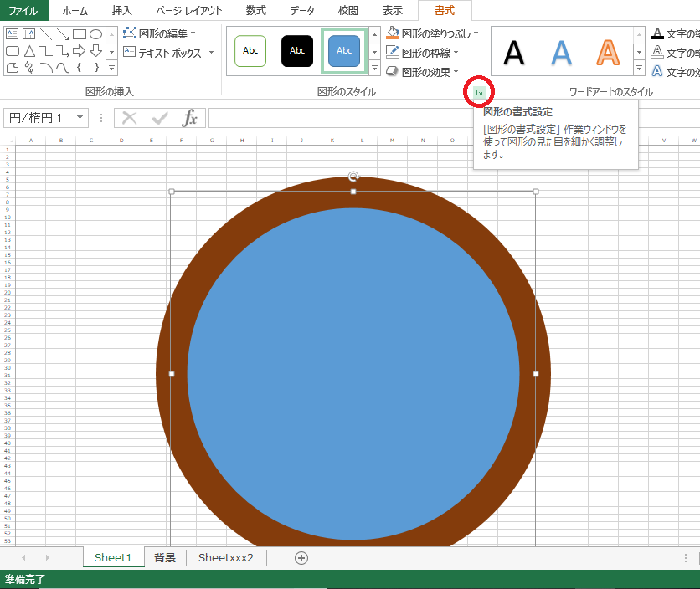The image size is (700, 589).
Task: Select the Oval shape tool
Action: pyautogui.click(x=95, y=34)
